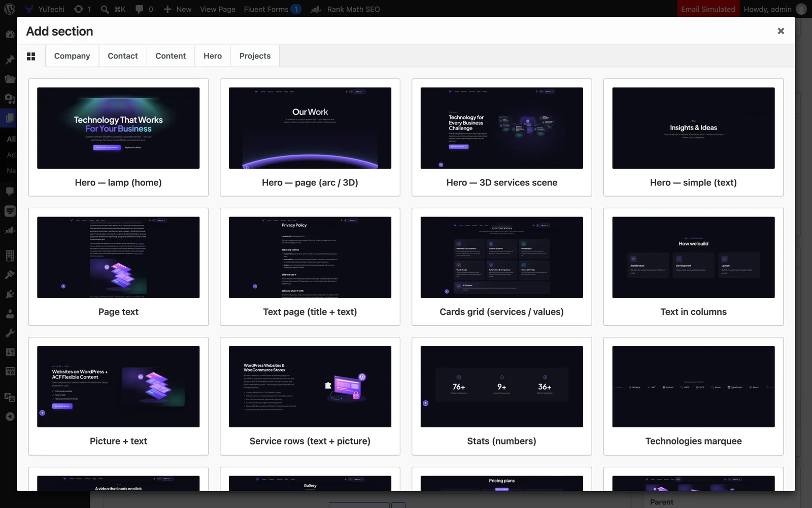The width and height of the screenshot is (812, 508).
Task: Click the admin avatar icon
Action: pos(801,9)
